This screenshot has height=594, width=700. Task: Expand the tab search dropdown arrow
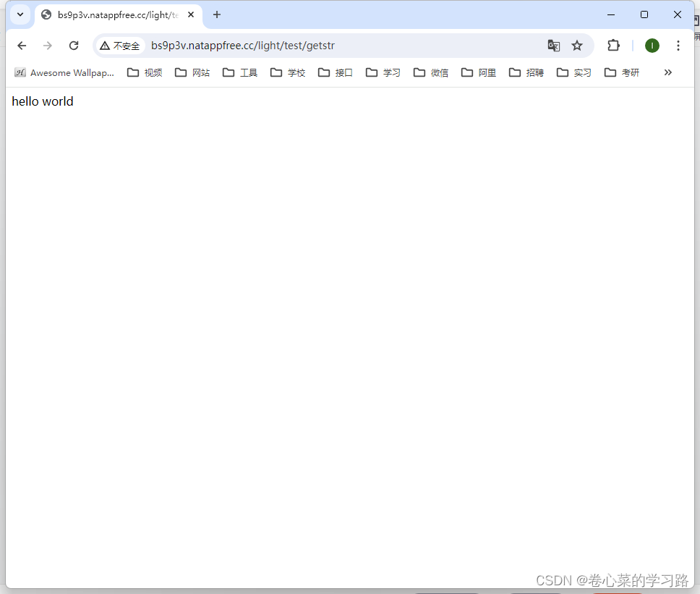pos(20,14)
